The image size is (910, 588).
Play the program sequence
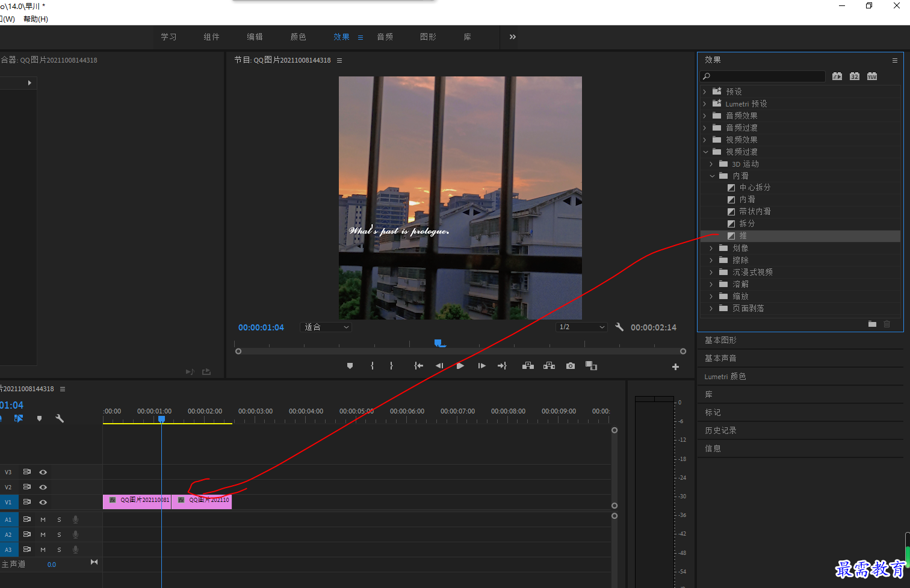click(x=460, y=366)
